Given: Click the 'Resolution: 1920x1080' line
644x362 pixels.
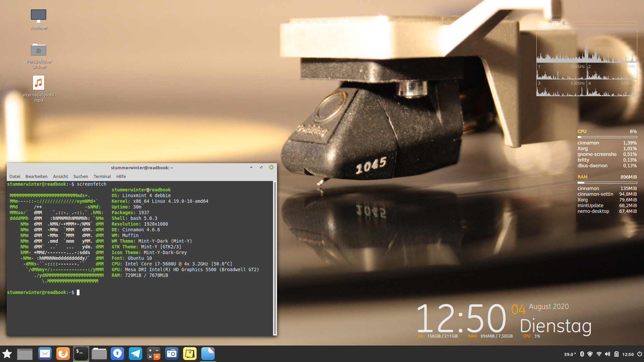Looking at the screenshot, I should point(140,224).
